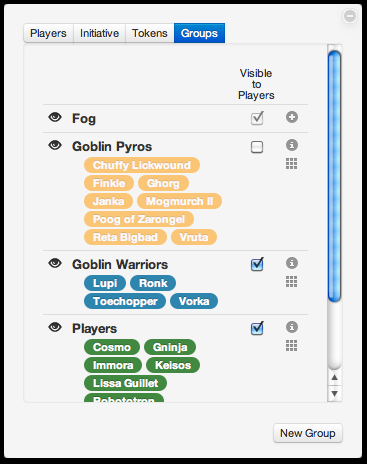
Task: Enable Visible to Players for Goblin Pyros
Action: click(257, 147)
